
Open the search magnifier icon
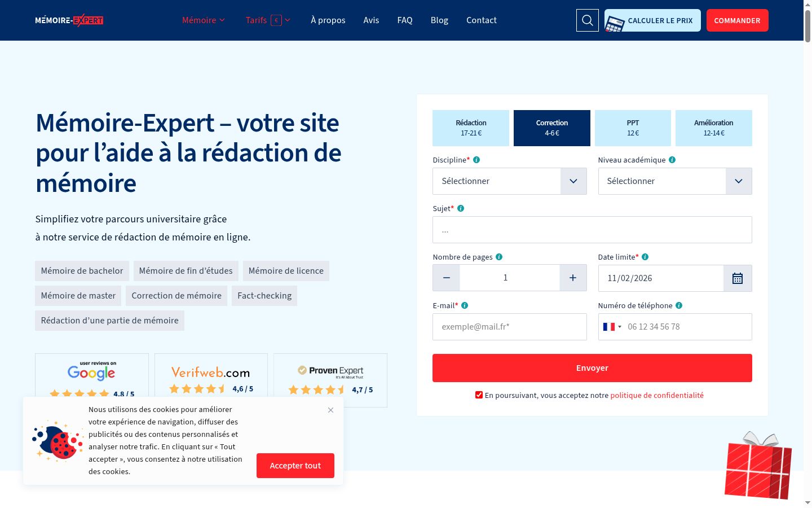click(x=588, y=20)
